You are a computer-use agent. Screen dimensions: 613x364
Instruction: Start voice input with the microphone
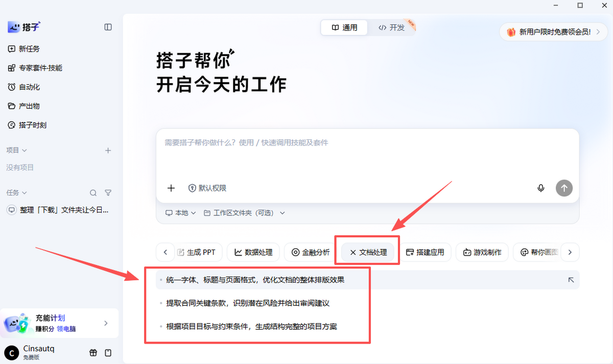click(541, 188)
